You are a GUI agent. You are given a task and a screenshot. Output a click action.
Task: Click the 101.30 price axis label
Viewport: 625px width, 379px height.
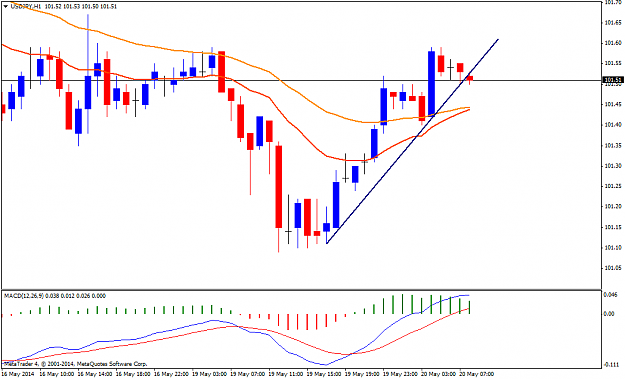tap(613, 166)
